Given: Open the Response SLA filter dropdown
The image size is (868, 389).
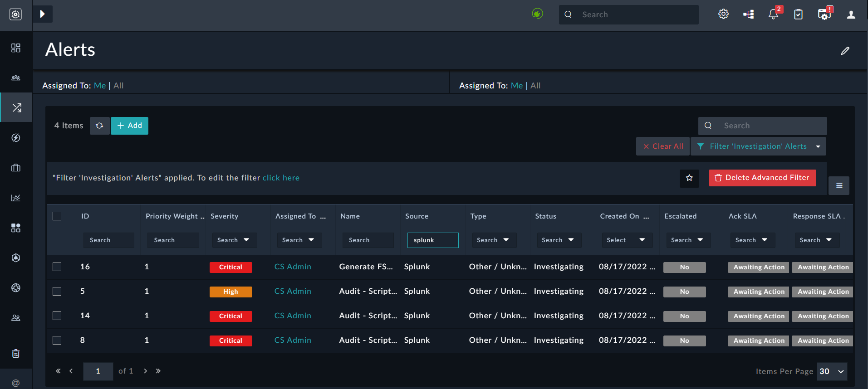Looking at the screenshot, I should pos(817,240).
